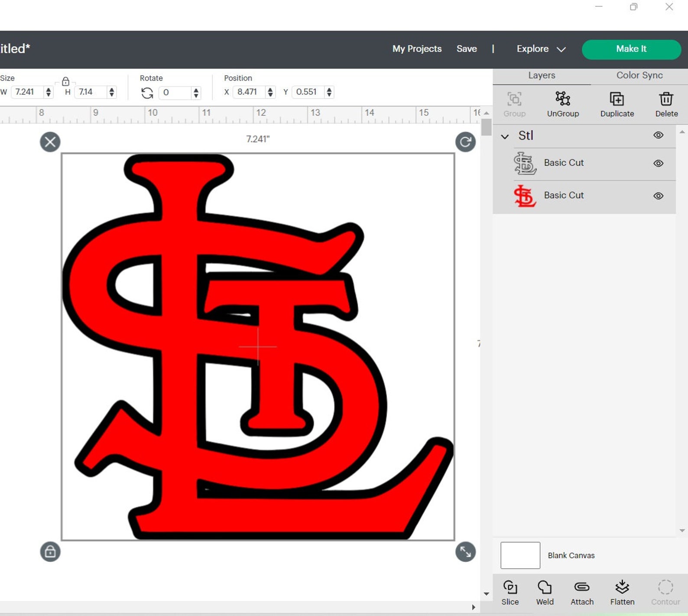Click the greyed-out Group icon

tap(514, 99)
